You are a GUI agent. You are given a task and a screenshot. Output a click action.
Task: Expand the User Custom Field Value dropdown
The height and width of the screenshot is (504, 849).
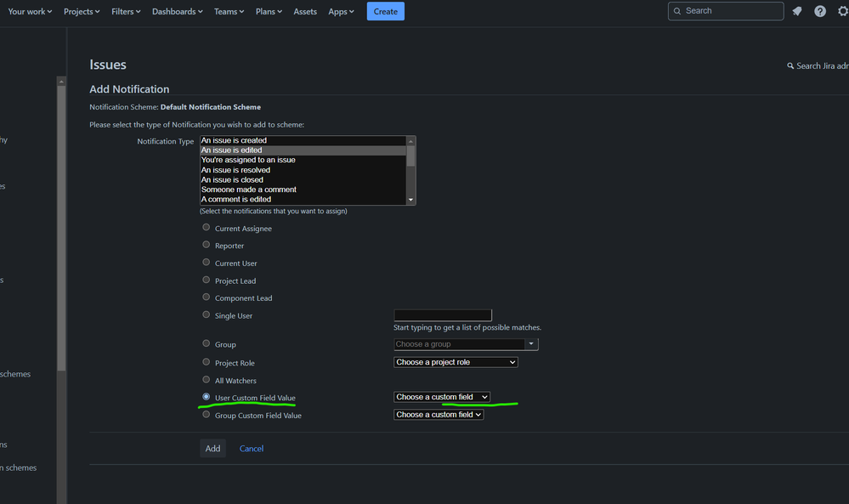point(442,397)
